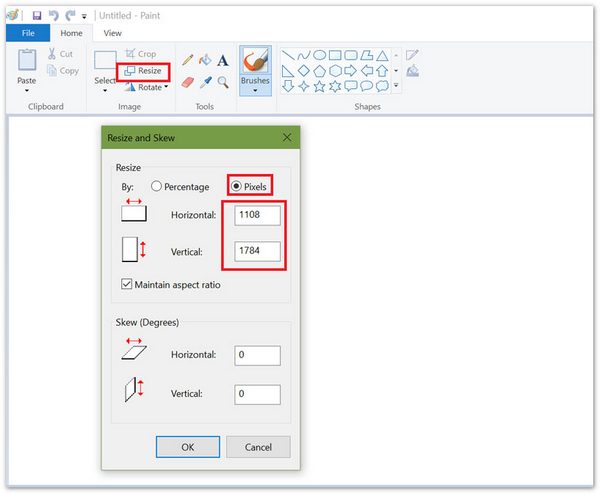Select the Pixels radio button
600x494 pixels.
tap(236, 186)
